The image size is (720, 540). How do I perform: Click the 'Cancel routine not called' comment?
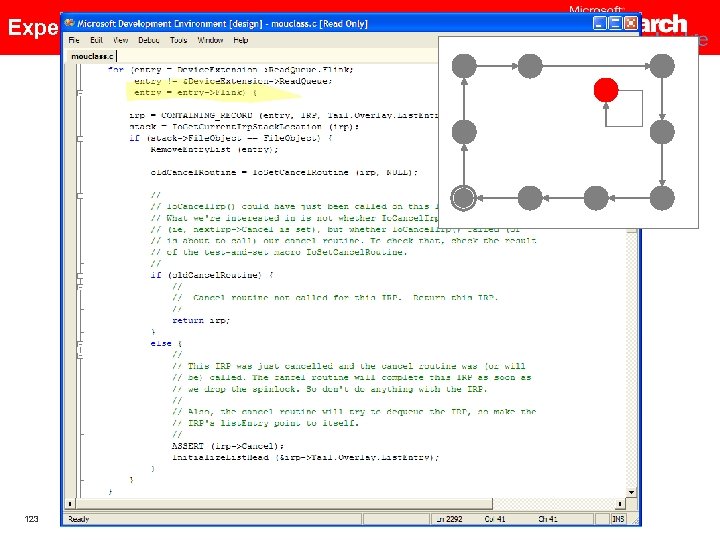click(x=335, y=298)
